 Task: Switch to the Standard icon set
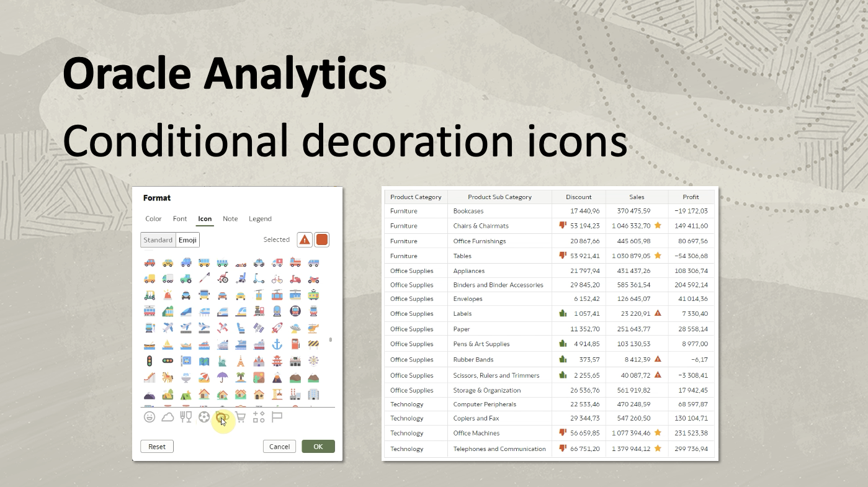[158, 239]
